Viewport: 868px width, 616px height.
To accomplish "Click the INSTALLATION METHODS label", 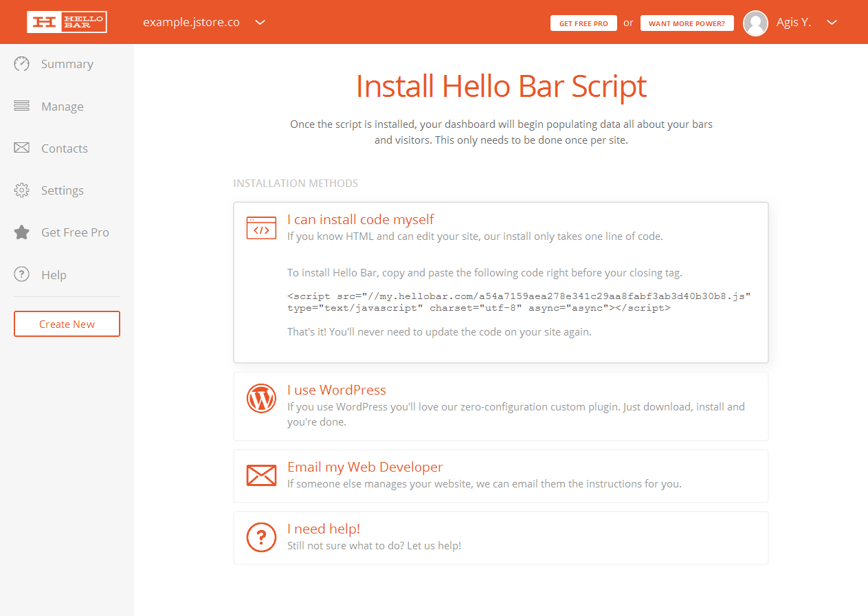I will (x=296, y=184).
